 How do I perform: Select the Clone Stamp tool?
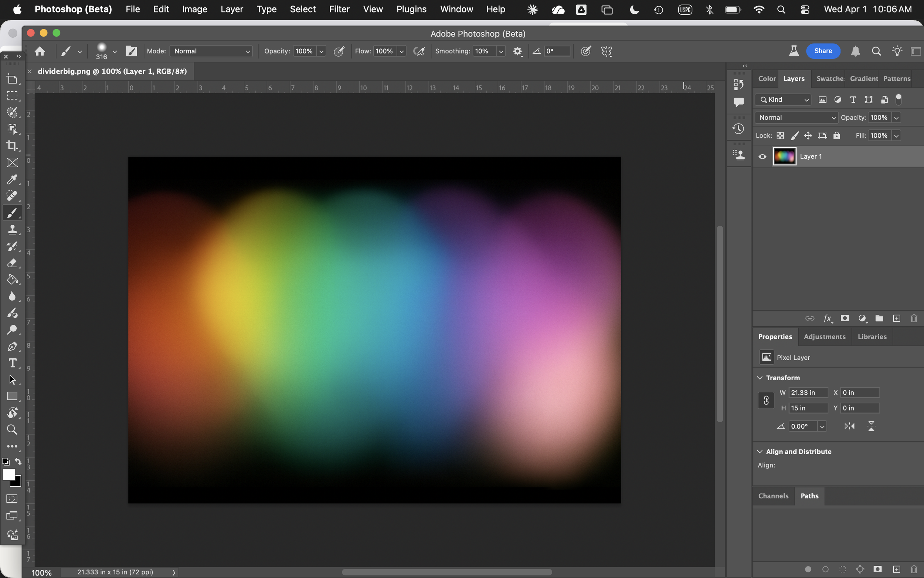click(12, 229)
